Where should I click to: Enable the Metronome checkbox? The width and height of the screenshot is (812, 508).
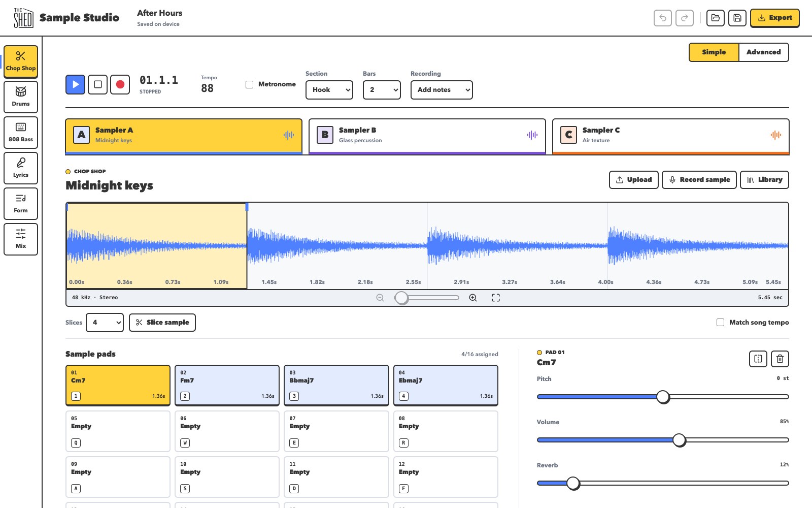pyautogui.click(x=250, y=84)
